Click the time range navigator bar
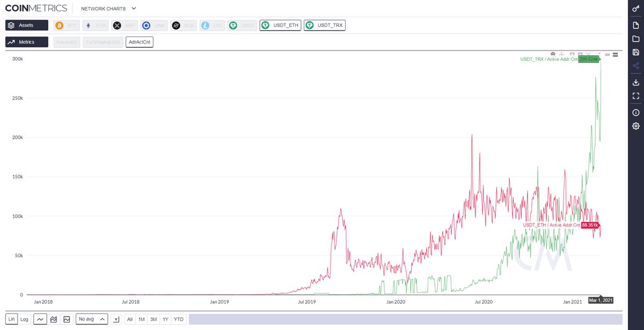 coord(405,319)
